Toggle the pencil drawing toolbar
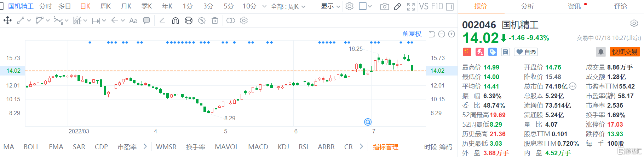Image resolution: width=644 pixels, height=157 pixels. tap(397, 6)
